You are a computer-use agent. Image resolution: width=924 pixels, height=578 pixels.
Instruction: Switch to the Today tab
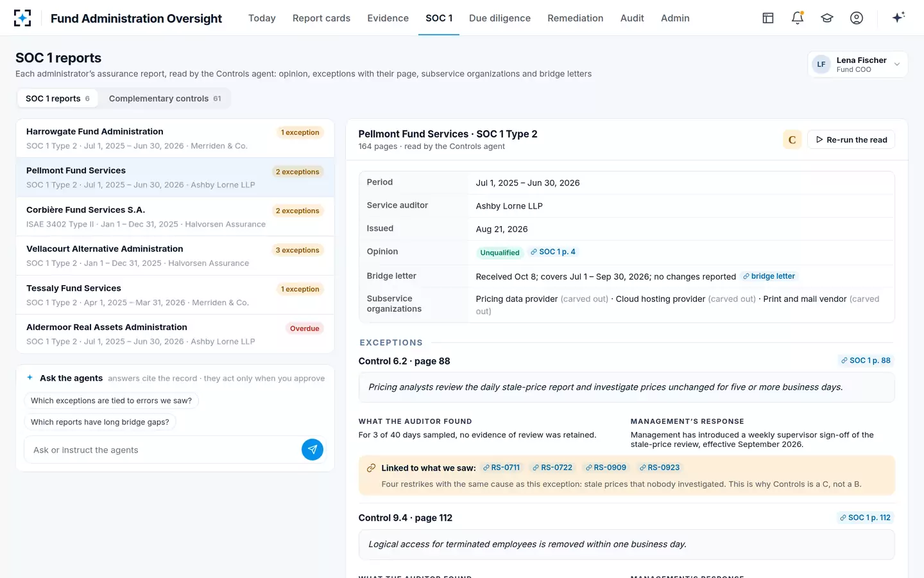point(262,18)
